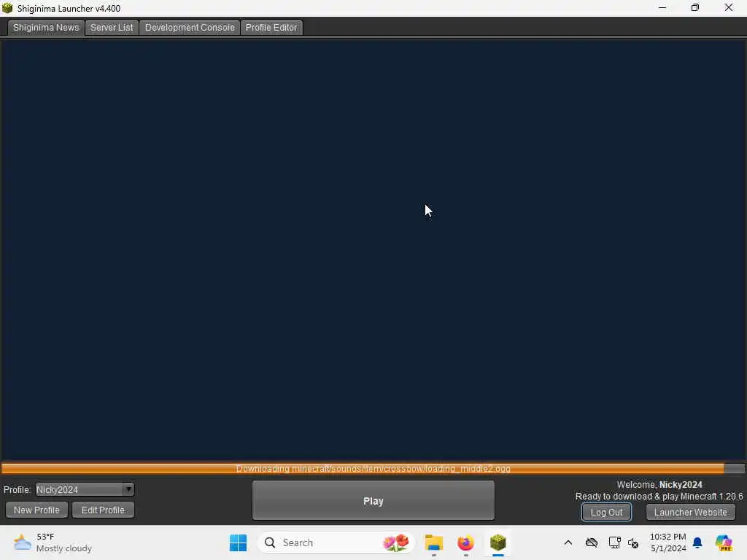Click the orange download progress bar
This screenshot has width=747, height=560.
[x=373, y=469]
